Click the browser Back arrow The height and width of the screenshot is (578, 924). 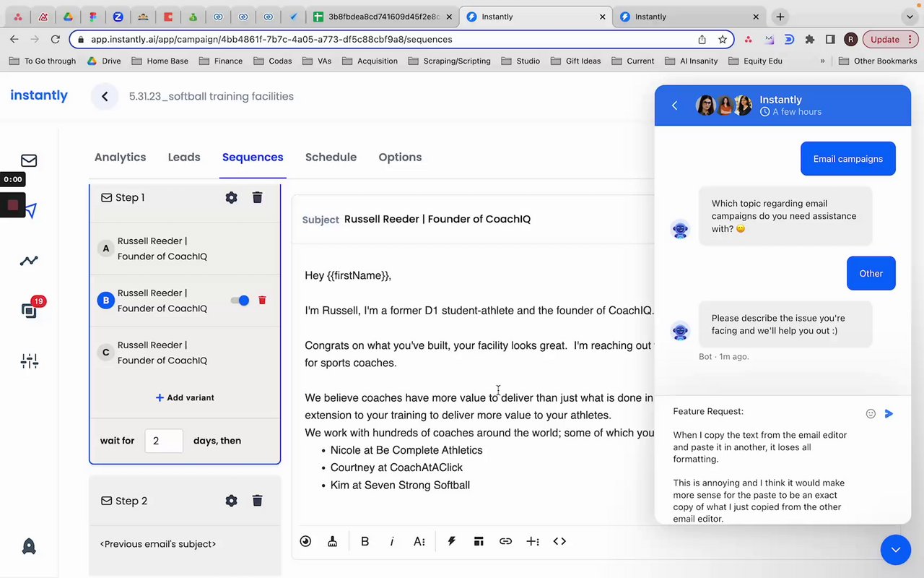coord(16,39)
